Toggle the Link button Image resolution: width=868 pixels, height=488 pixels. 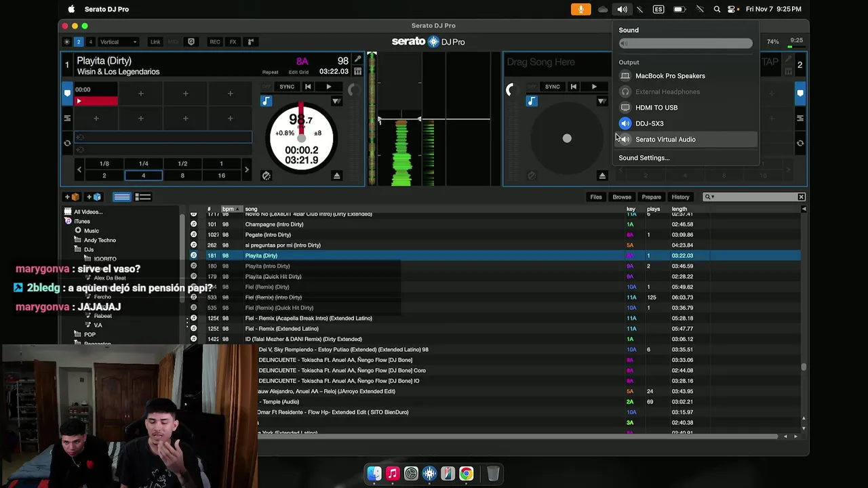click(155, 42)
